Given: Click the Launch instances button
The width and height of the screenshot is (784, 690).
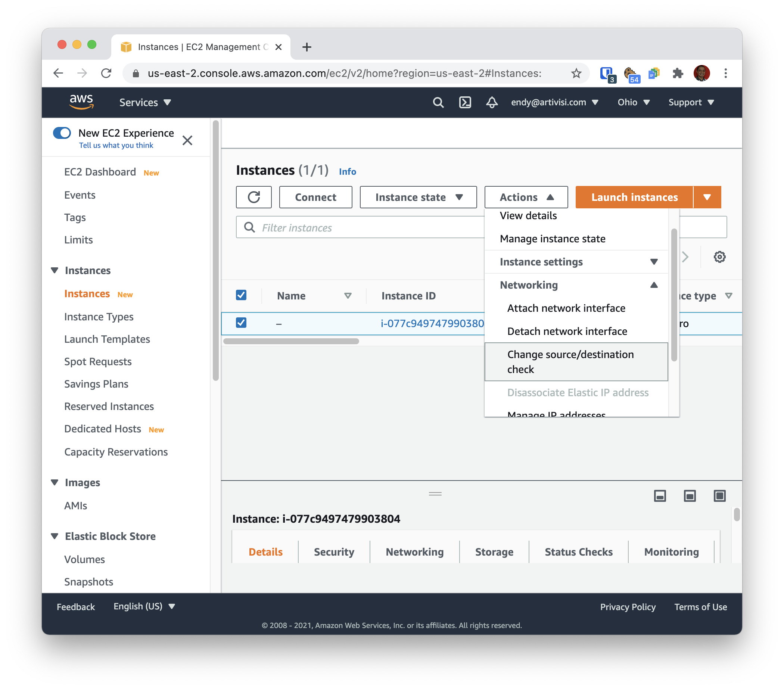Looking at the screenshot, I should [x=634, y=197].
